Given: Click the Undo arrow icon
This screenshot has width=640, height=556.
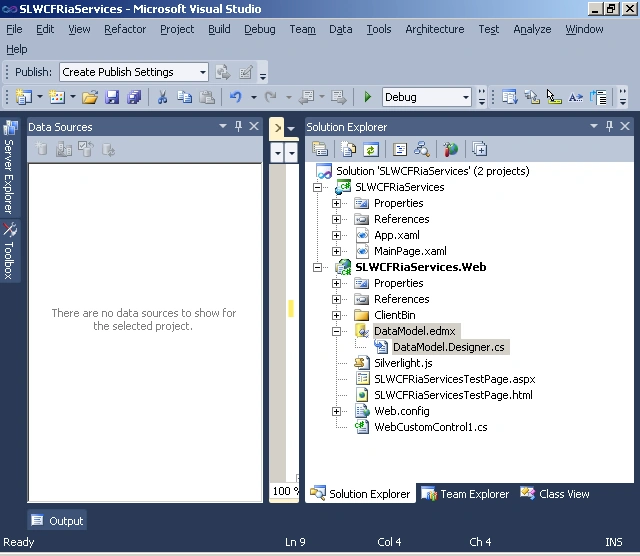Looking at the screenshot, I should [236, 97].
